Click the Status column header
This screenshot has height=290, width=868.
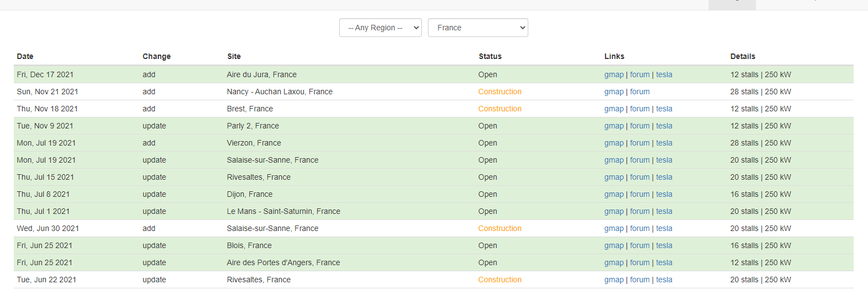[490, 56]
